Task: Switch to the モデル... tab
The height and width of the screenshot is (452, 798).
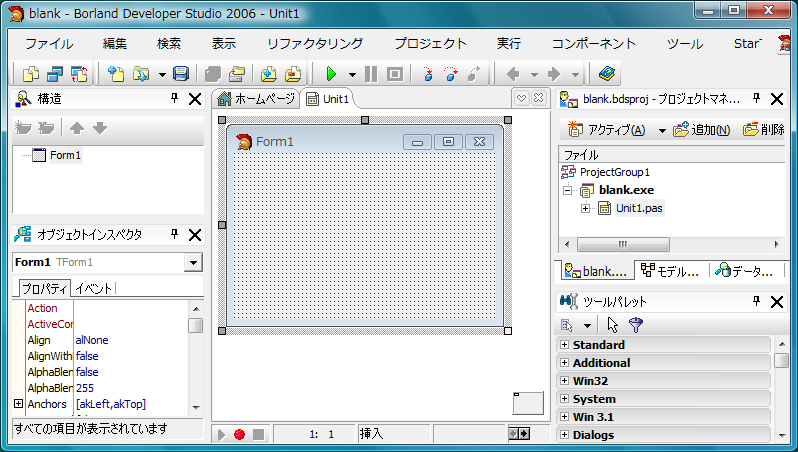Action: point(671,271)
